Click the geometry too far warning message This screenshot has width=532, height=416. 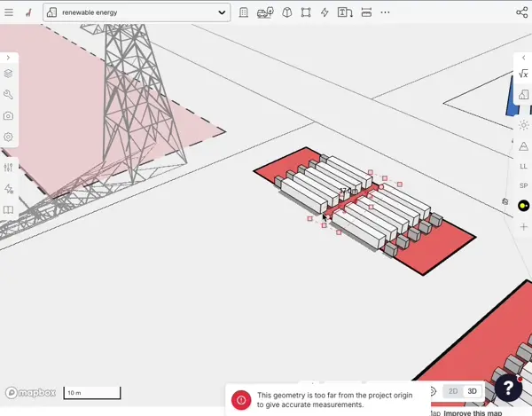(x=334, y=400)
